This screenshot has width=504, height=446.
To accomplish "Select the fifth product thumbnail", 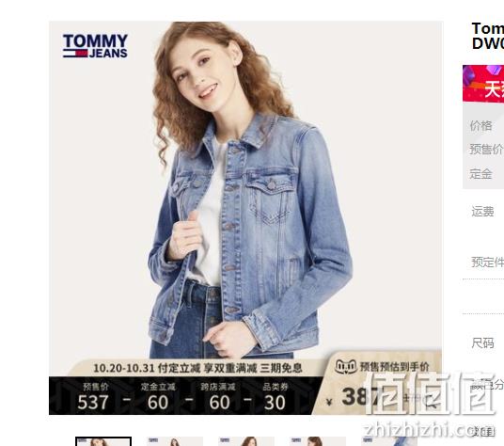I will [x=388, y=441].
